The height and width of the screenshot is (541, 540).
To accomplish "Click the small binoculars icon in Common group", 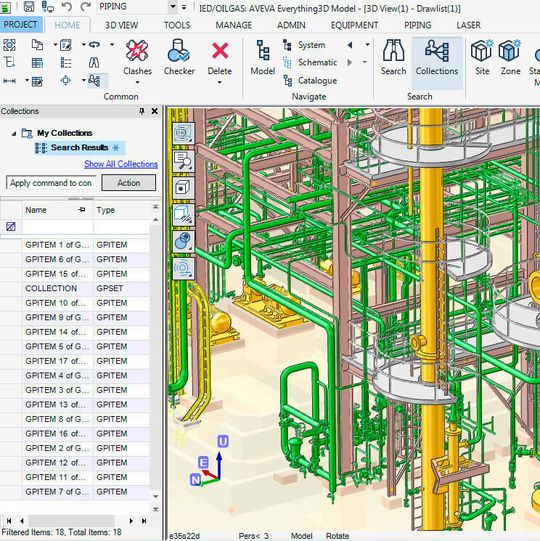I will 94,63.
